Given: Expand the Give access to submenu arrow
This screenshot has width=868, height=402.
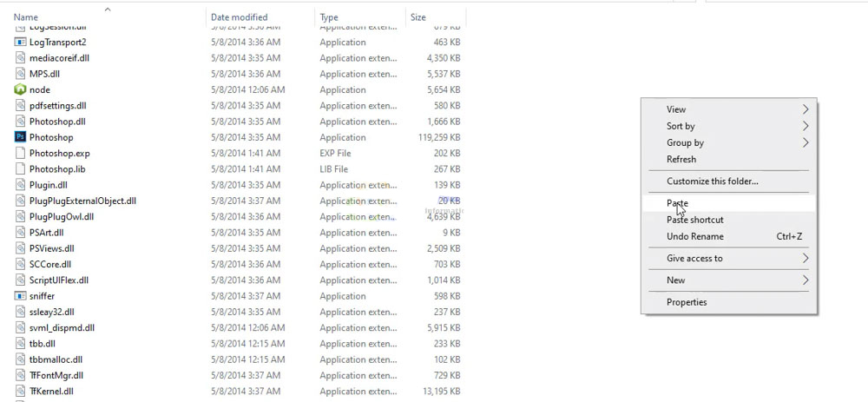Looking at the screenshot, I should pyautogui.click(x=806, y=258).
